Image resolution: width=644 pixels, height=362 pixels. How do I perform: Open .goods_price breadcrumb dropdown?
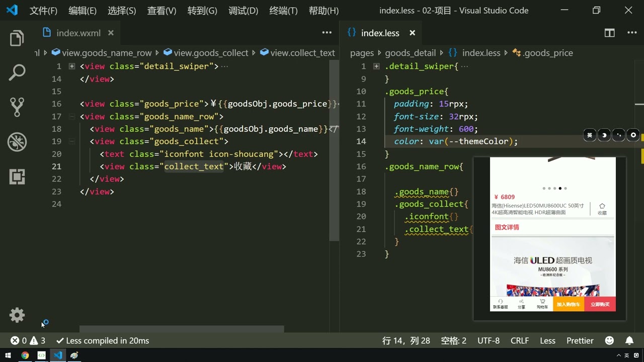pyautogui.click(x=543, y=53)
